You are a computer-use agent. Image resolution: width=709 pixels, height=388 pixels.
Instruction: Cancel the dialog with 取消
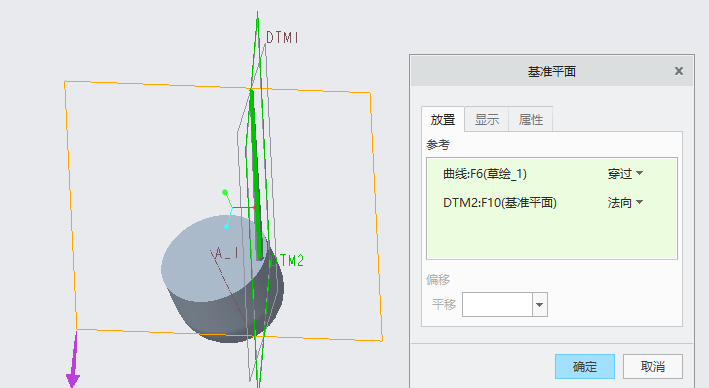(x=652, y=366)
